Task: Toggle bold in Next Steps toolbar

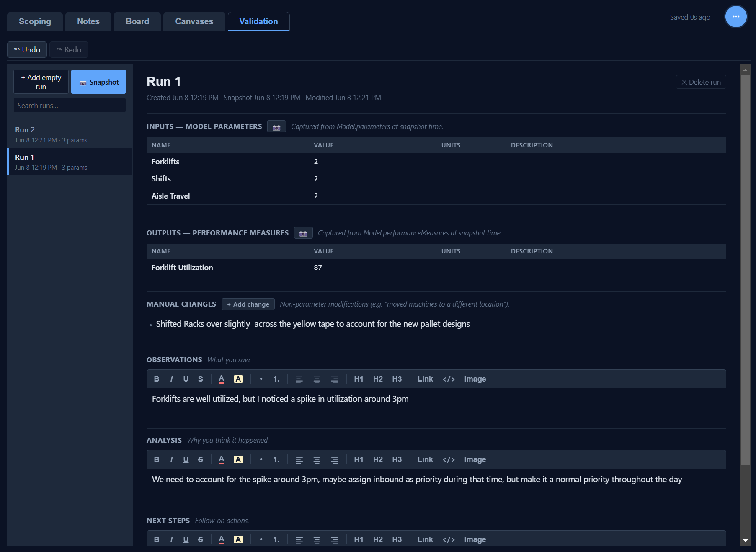Action: [x=157, y=539]
